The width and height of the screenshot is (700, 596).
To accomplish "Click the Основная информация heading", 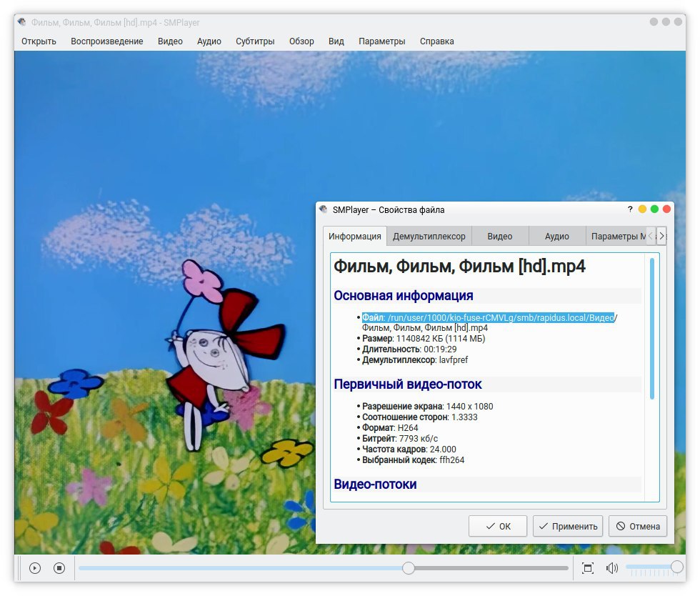I will click(x=403, y=295).
